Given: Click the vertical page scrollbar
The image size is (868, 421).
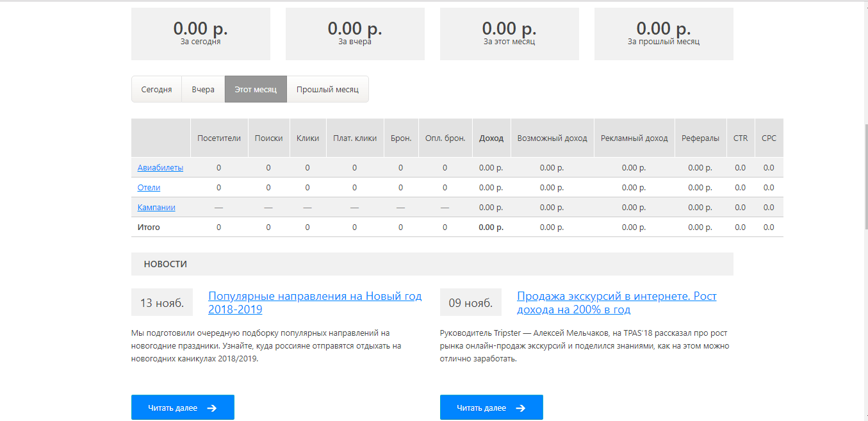Looking at the screenshot, I should (864, 173).
